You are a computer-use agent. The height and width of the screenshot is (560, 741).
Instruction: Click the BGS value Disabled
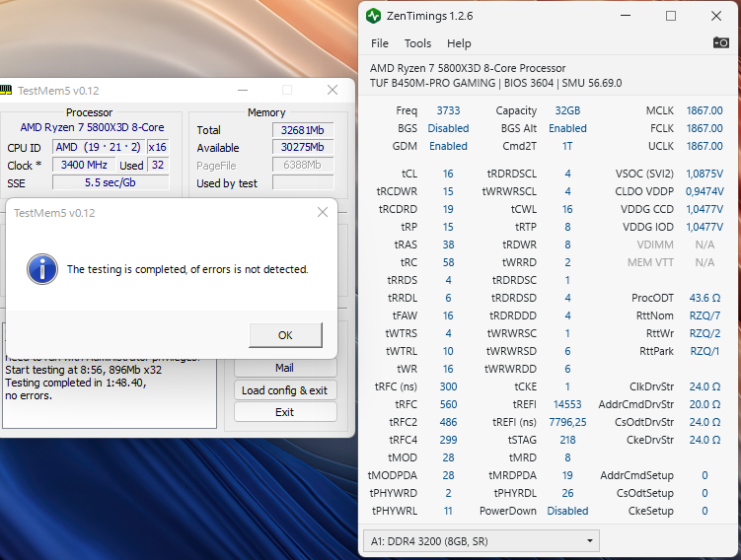tap(448, 128)
